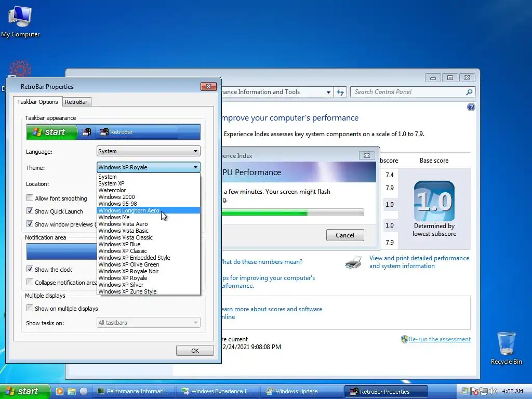Image resolution: width=532 pixels, height=399 pixels.
Task: Click the Action Center flag tray icon
Action: pyautogui.click(x=474, y=391)
